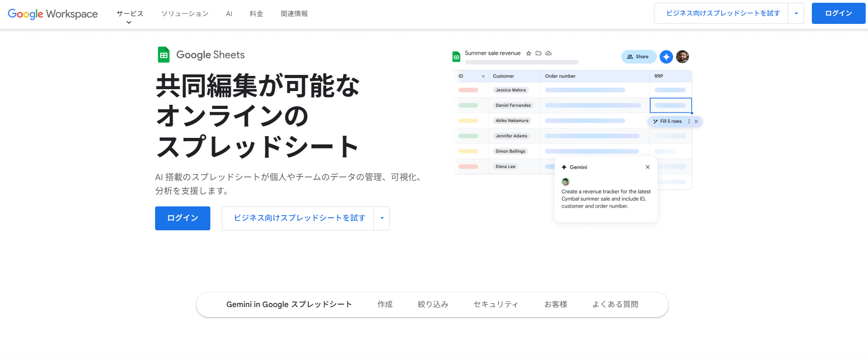Open the AI nav item
Screen dimensions: 868x359
click(229, 14)
